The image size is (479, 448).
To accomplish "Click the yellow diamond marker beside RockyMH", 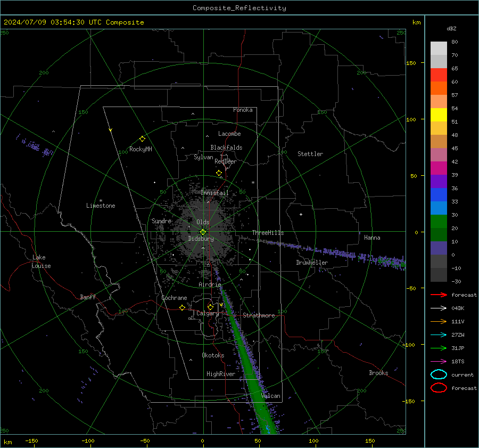I will (142, 139).
